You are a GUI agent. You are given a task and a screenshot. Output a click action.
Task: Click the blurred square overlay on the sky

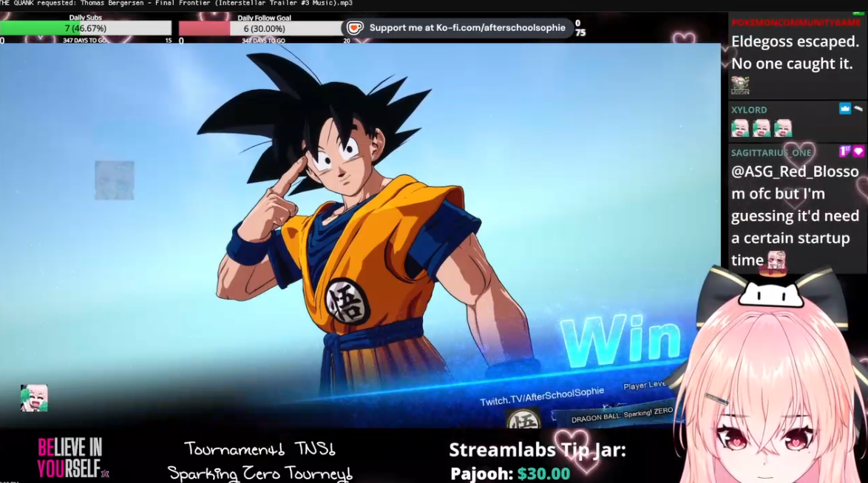point(115,180)
